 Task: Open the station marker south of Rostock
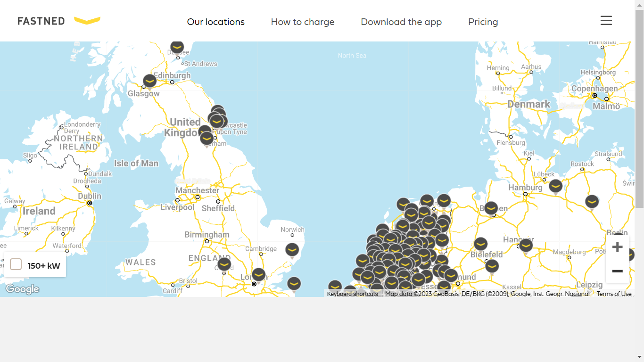click(x=592, y=203)
